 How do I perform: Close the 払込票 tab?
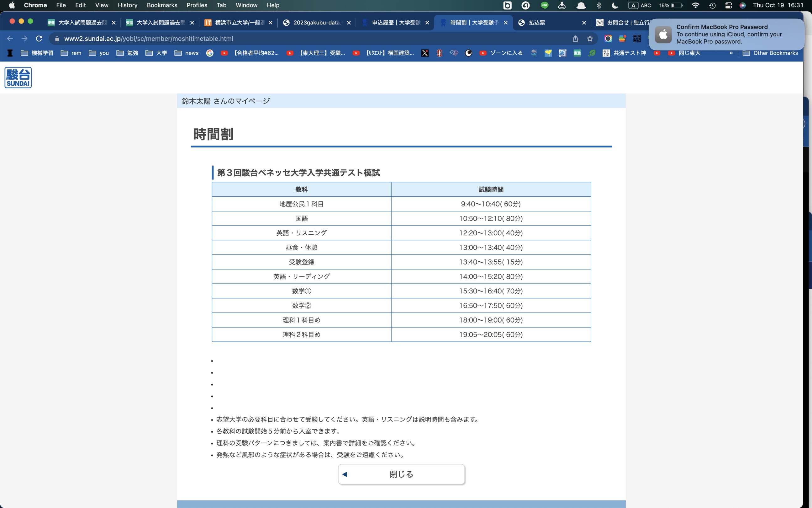[584, 23]
